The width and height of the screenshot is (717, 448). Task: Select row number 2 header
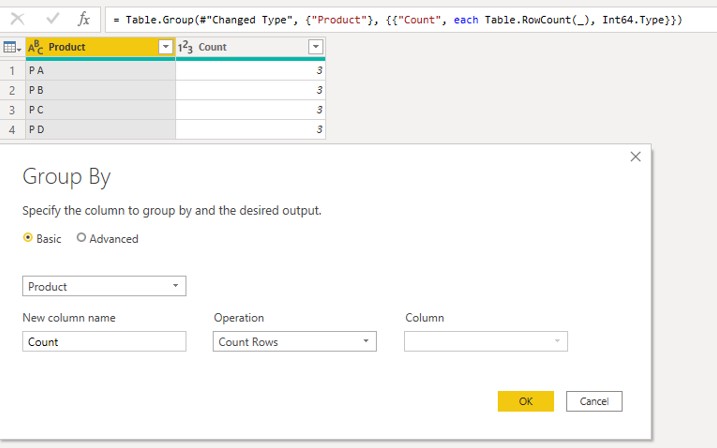(12, 90)
